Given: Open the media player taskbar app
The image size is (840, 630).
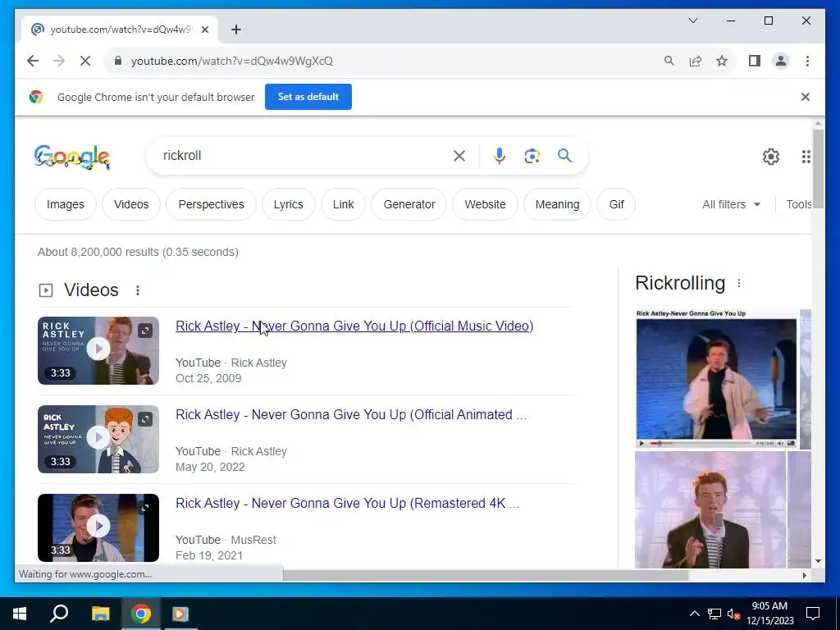Looking at the screenshot, I should point(180,614).
